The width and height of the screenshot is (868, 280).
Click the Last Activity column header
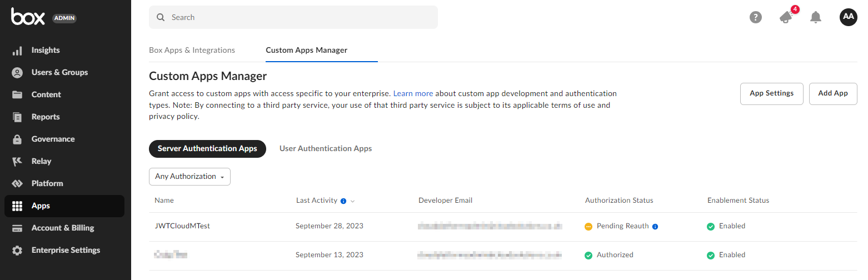point(317,201)
